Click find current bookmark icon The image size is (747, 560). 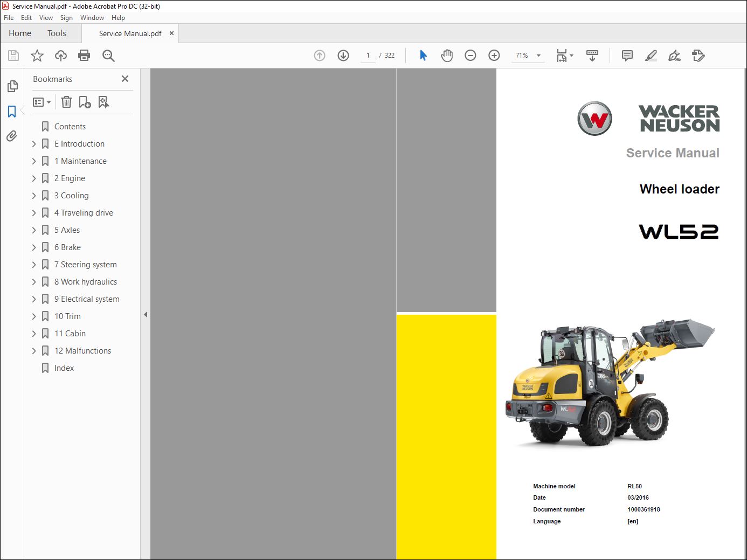tap(103, 102)
